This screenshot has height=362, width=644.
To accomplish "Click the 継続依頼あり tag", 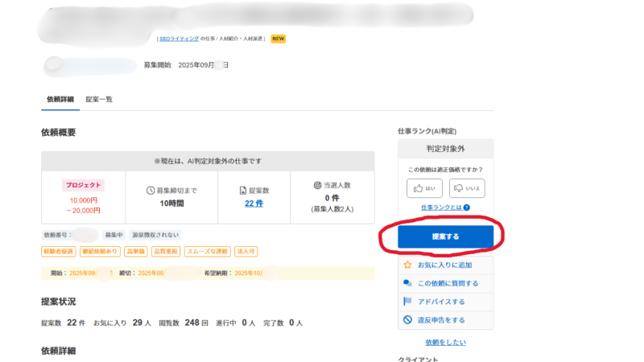I will [x=100, y=251].
